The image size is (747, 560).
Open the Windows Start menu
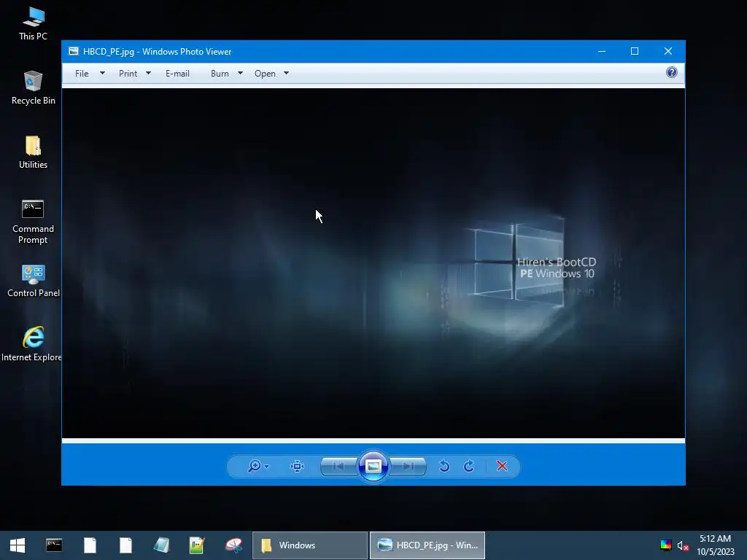tap(18, 545)
